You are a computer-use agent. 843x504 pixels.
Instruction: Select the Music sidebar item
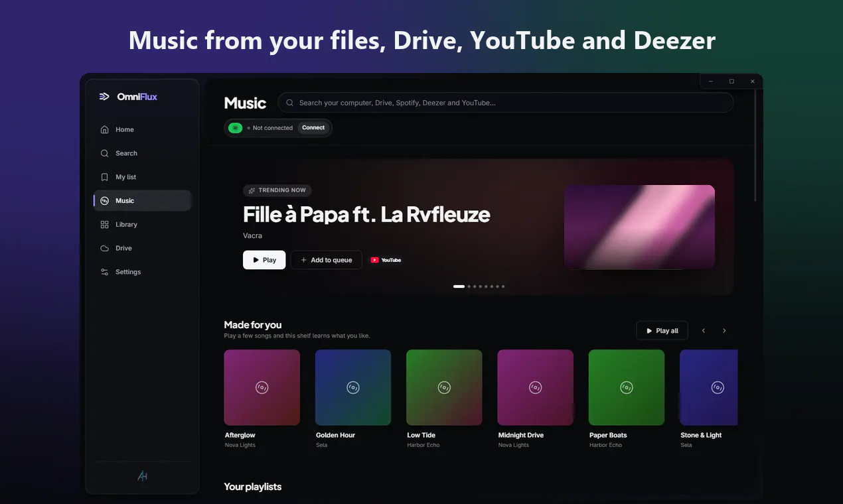pyautogui.click(x=142, y=201)
